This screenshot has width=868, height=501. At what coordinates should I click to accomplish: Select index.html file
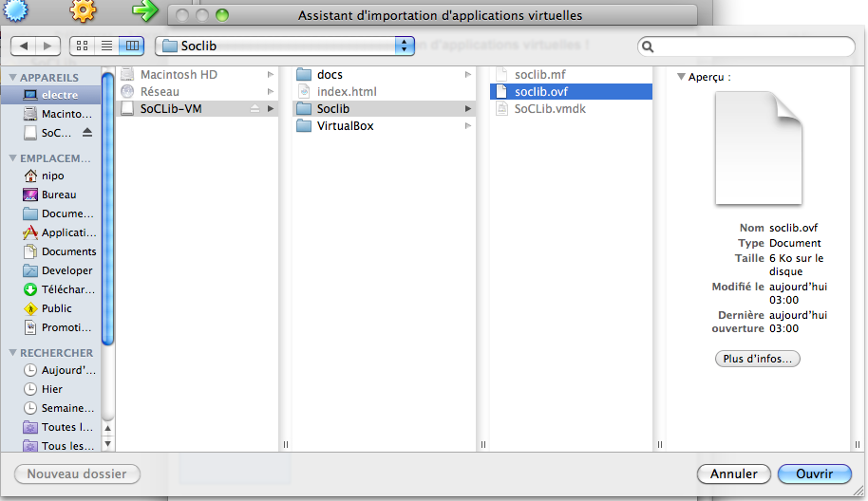pyautogui.click(x=384, y=92)
